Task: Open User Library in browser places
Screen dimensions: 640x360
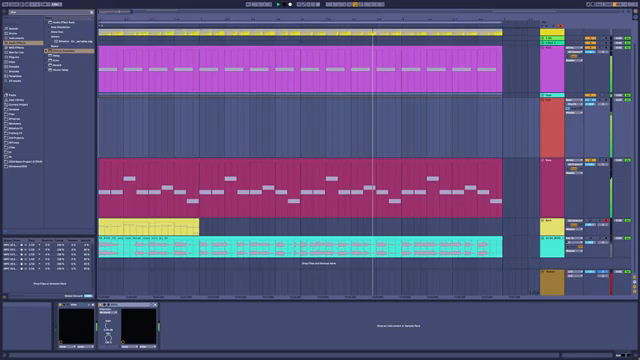Action: click(16, 100)
